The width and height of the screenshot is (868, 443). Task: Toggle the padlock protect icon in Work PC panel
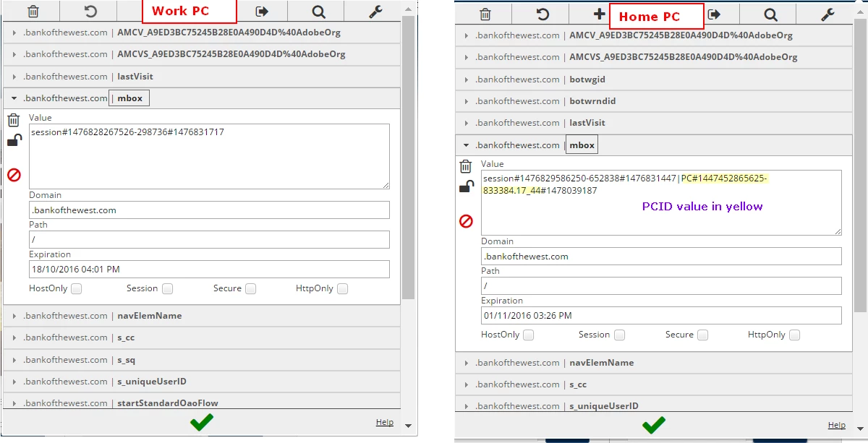click(14, 140)
